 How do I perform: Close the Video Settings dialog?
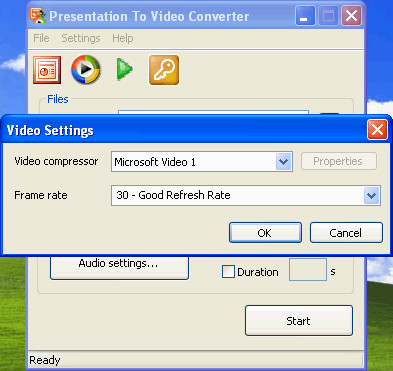pyautogui.click(x=377, y=130)
